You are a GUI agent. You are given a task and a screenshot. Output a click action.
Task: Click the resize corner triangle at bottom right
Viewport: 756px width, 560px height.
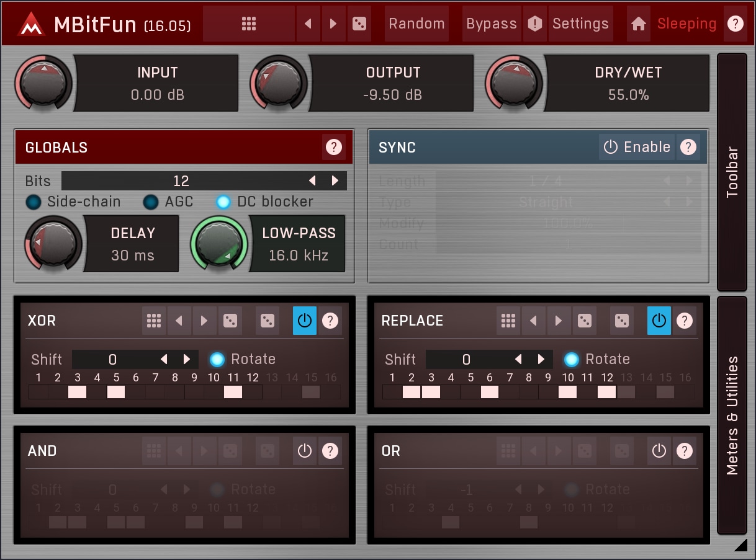(740, 545)
